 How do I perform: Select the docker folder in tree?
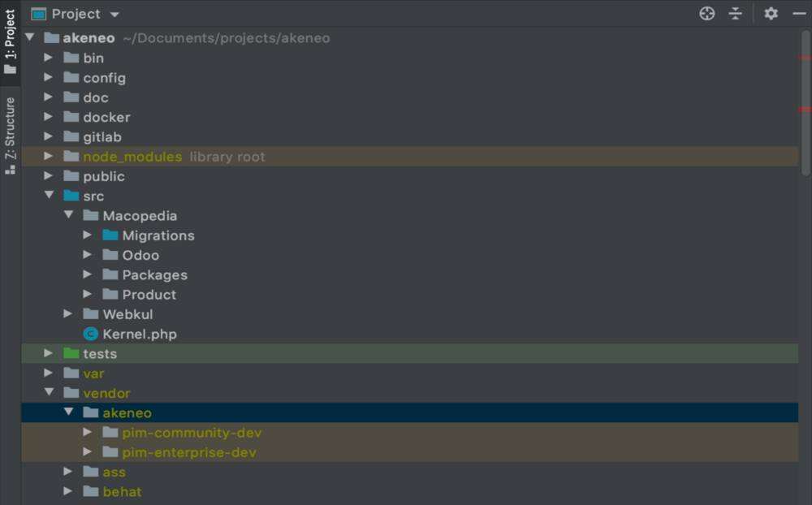click(106, 118)
